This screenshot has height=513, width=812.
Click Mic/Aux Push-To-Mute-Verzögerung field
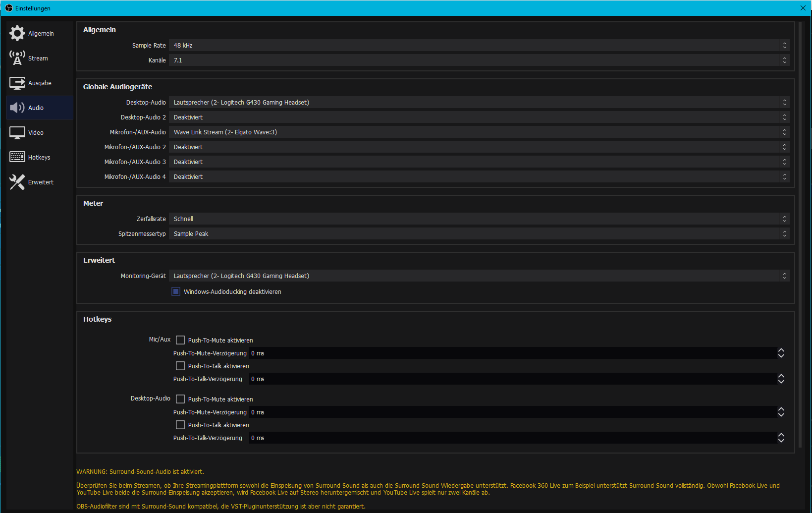click(x=513, y=353)
